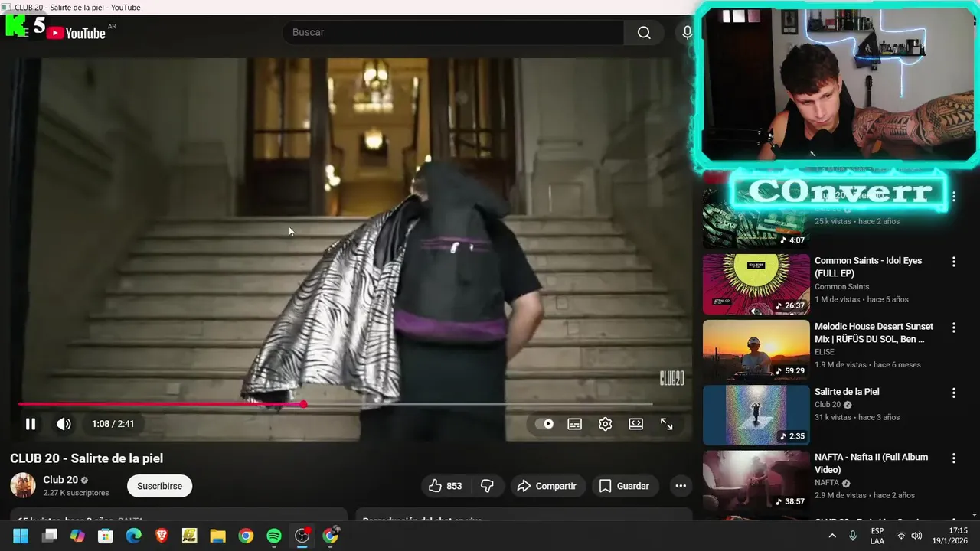Open the three-dot more actions menu below video
The image size is (980, 551).
681,486
